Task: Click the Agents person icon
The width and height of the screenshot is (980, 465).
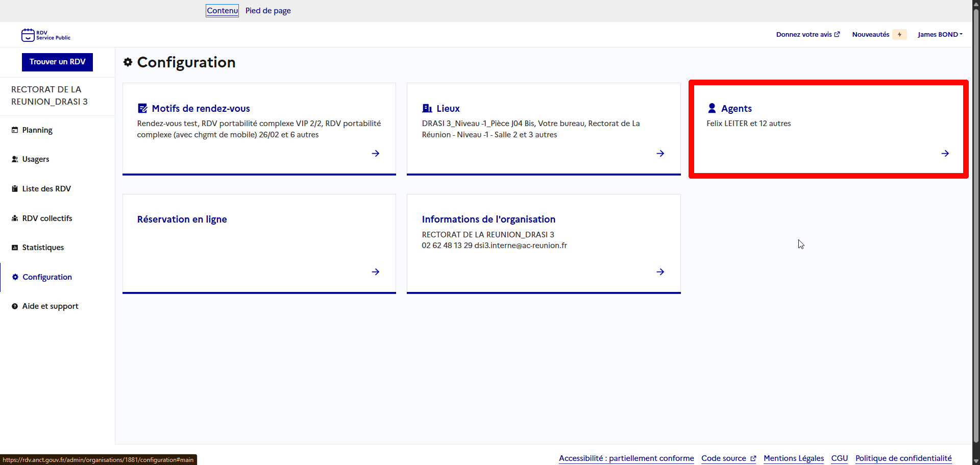Action: tap(712, 108)
